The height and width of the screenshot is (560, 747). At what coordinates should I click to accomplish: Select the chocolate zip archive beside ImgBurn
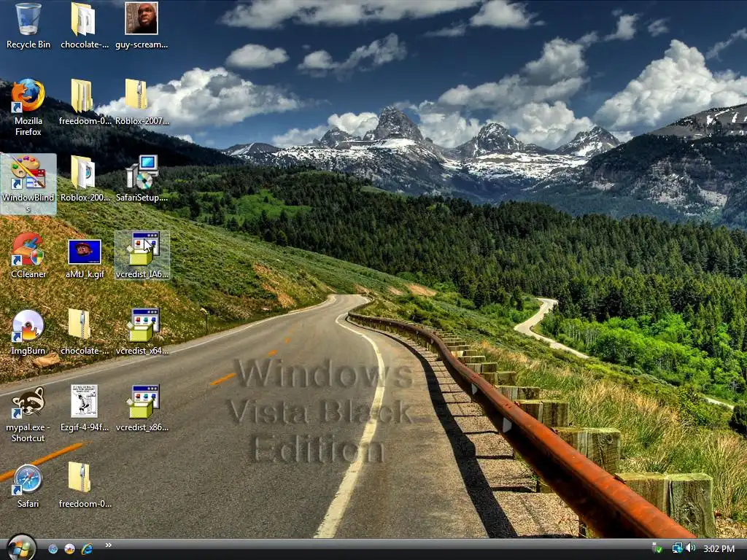[85, 332]
